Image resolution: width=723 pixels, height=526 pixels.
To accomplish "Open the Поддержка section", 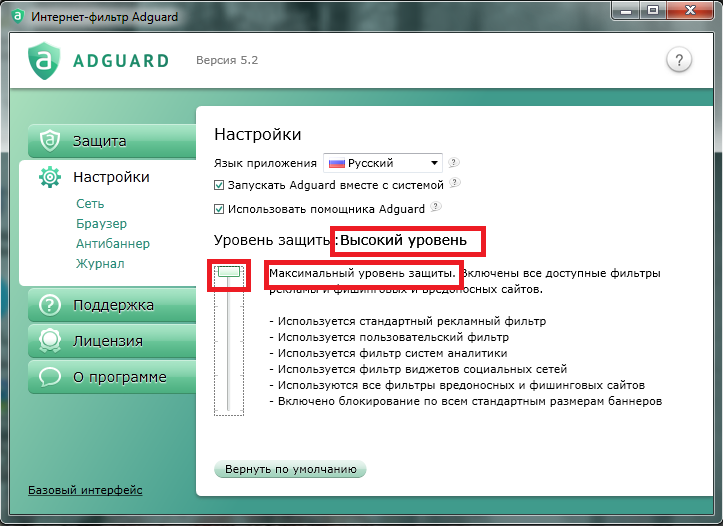I will (x=112, y=305).
